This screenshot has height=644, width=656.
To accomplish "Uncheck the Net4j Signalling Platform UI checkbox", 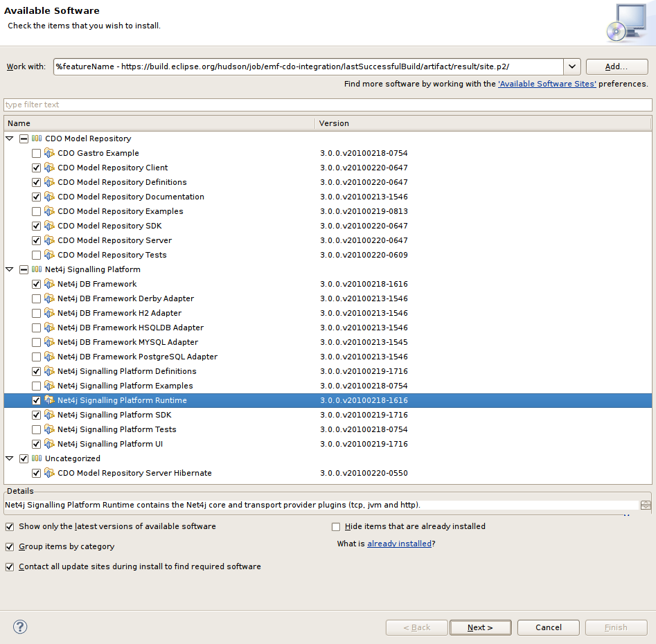I will [36, 444].
